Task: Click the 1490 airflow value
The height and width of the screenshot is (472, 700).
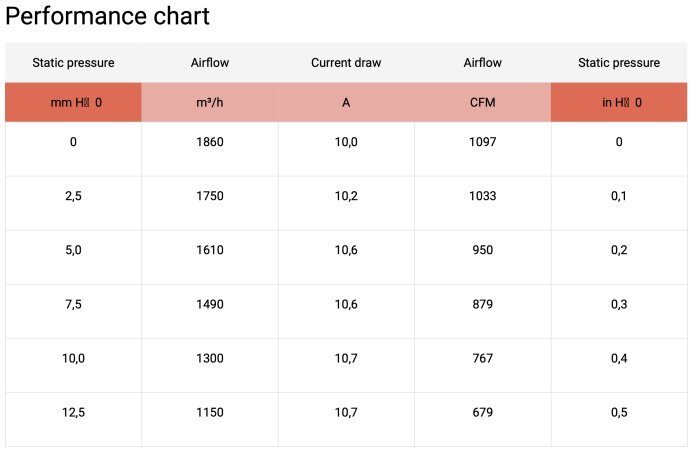Action: tap(210, 304)
